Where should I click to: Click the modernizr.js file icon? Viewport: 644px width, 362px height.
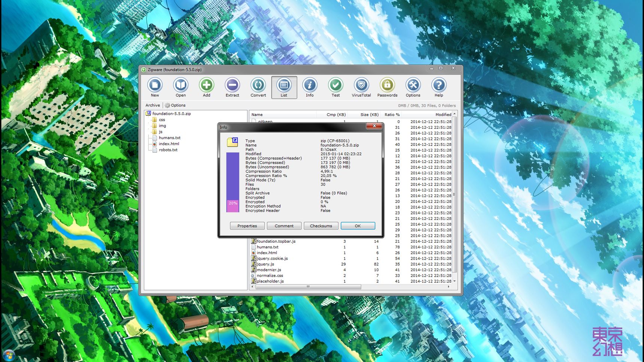253,270
